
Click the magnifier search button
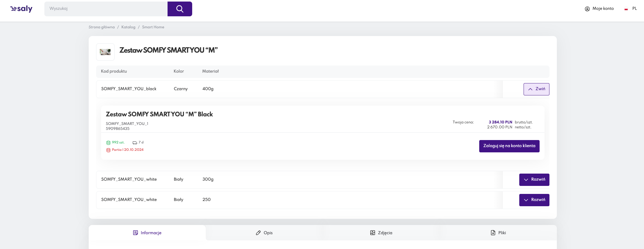(180, 9)
